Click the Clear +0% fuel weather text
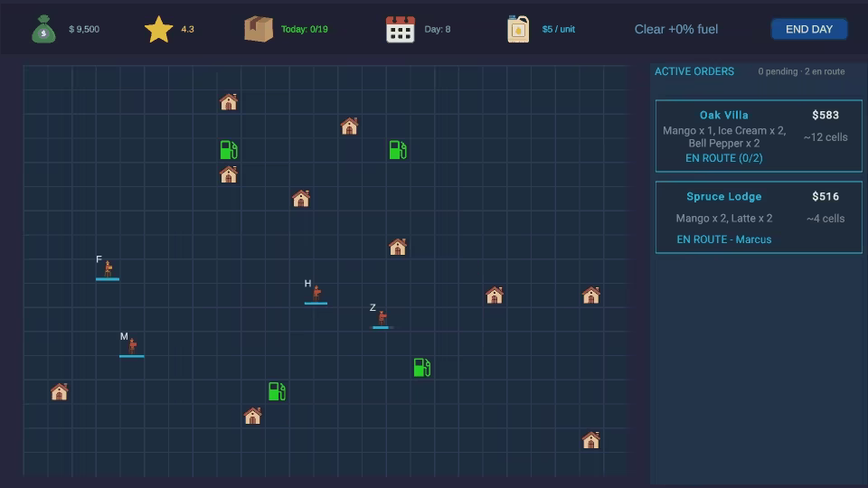868x488 pixels. (676, 29)
